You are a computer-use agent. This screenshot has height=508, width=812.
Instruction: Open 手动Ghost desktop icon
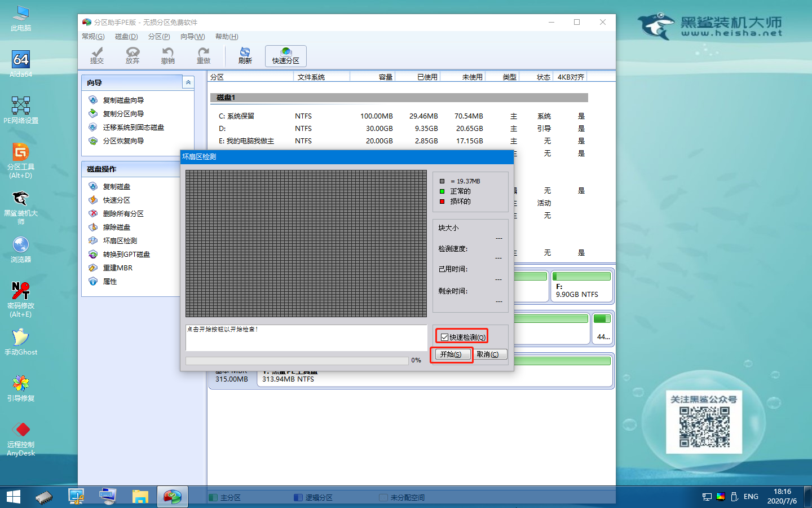pos(21,342)
